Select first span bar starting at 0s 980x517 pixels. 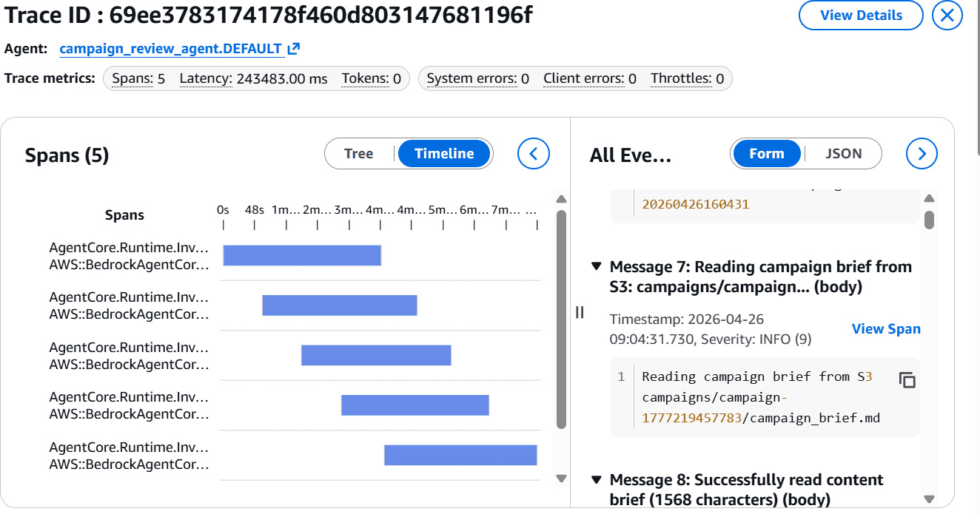click(x=302, y=255)
